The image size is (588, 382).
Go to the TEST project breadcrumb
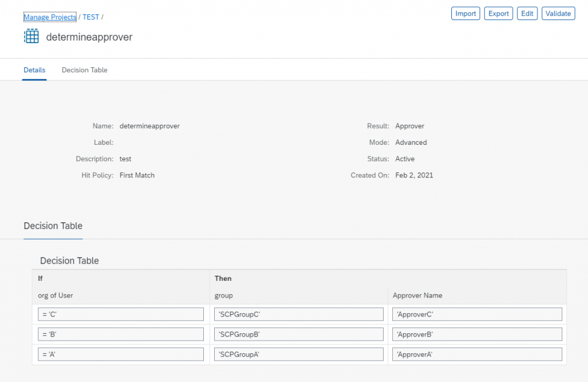pos(91,17)
